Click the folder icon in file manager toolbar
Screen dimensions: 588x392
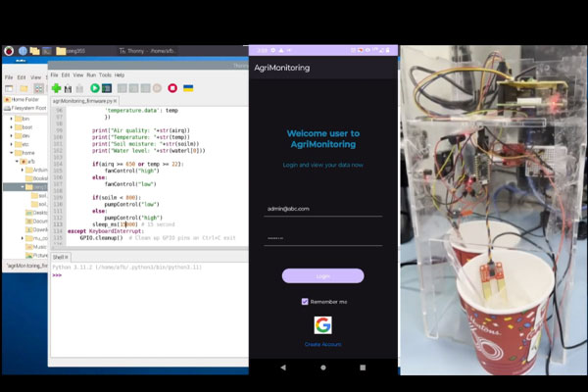(24, 88)
